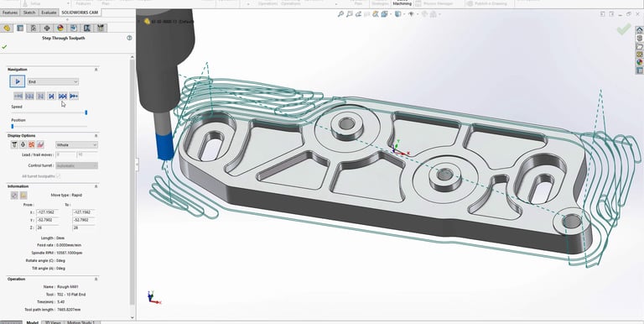Collapse the Navigation section
The image size is (644, 324).
click(x=96, y=70)
